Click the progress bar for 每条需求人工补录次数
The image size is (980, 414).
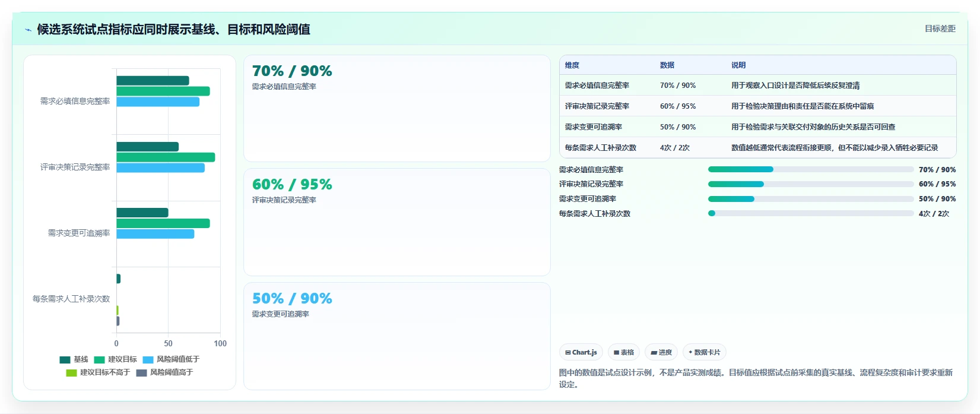click(811, 213)
